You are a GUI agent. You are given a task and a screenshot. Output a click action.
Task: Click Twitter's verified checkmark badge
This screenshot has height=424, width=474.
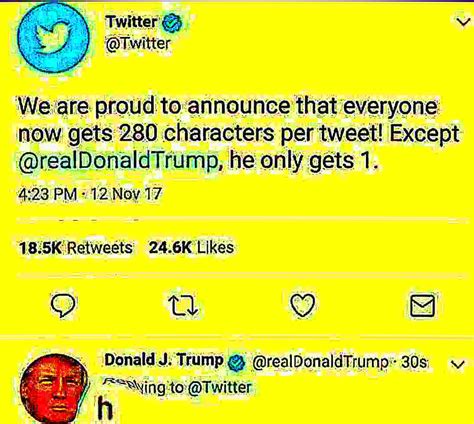pos(172,24)
